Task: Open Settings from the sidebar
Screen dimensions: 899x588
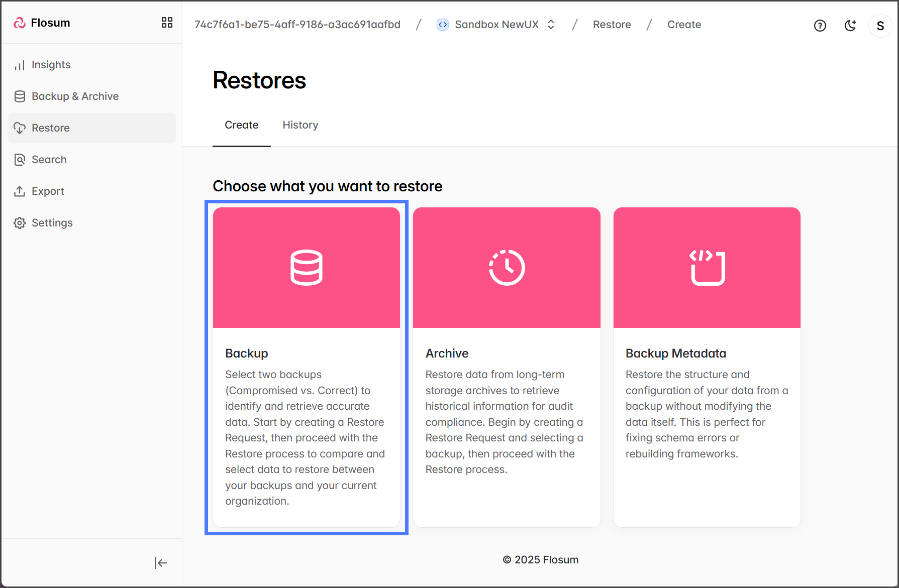Action: tap(52, 223)
